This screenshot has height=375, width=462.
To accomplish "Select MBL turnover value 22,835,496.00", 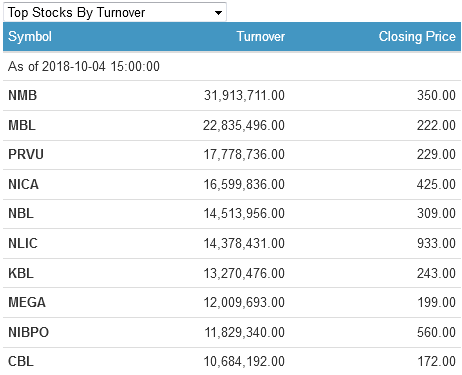I will pyautogui.click(x=244, y=125).
